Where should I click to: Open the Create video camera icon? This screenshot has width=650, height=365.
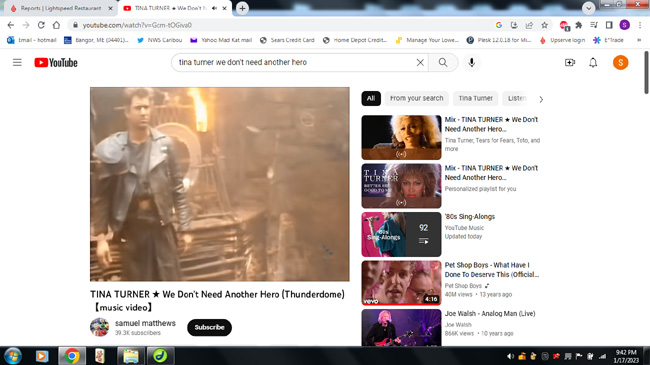(570, 63)
